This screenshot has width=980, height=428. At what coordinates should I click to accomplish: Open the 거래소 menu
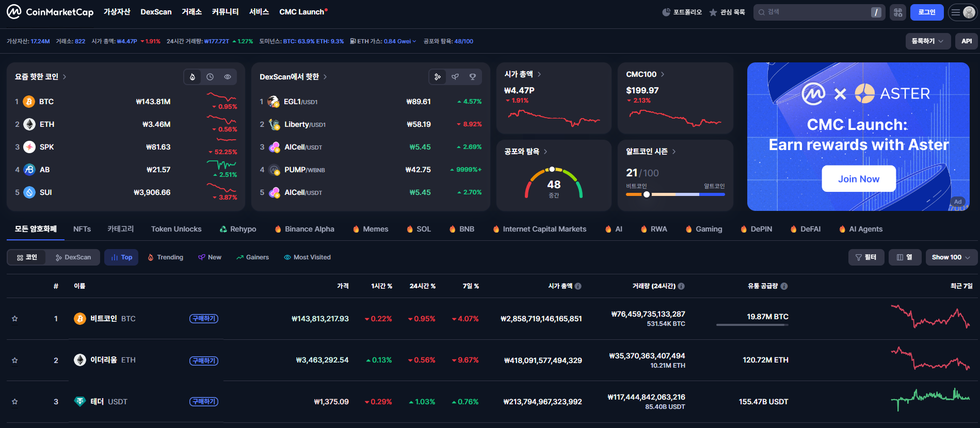tap(191, 12)
